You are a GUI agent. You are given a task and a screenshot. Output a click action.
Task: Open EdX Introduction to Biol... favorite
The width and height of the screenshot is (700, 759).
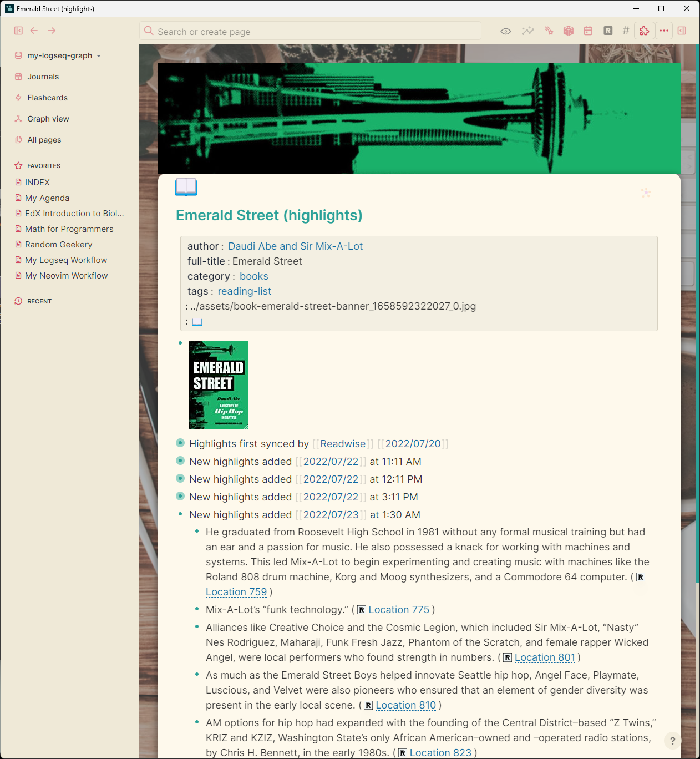(74, 214)
